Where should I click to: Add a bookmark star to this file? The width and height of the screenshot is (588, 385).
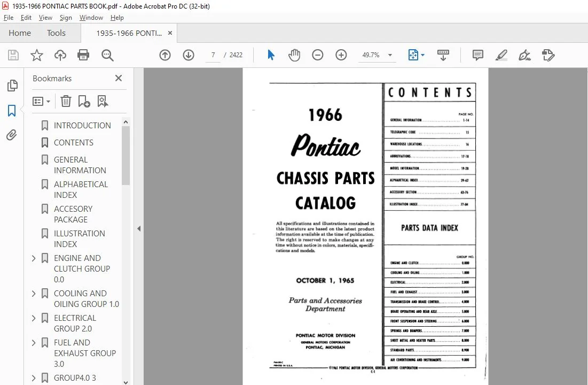click(x=37, y=55)
